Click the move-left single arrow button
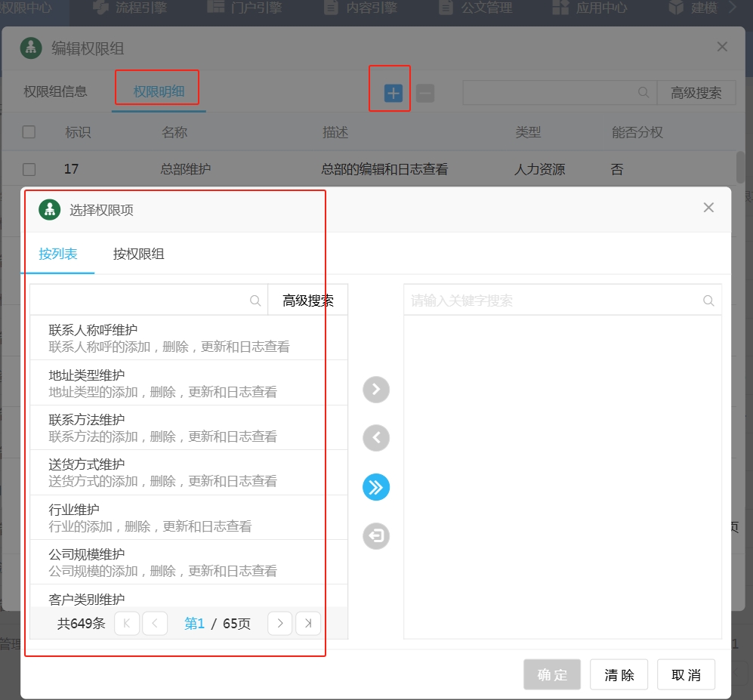 (376, 437)
